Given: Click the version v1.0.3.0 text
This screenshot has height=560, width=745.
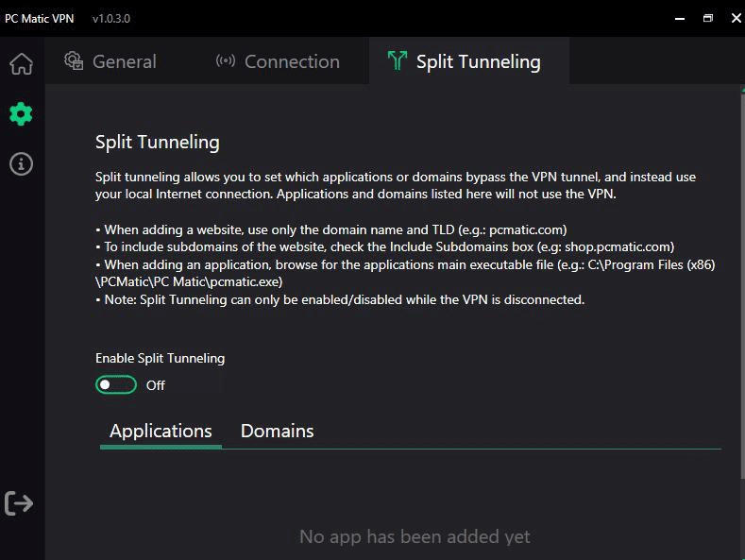Looking at the screenshot, I should [111, 19].
